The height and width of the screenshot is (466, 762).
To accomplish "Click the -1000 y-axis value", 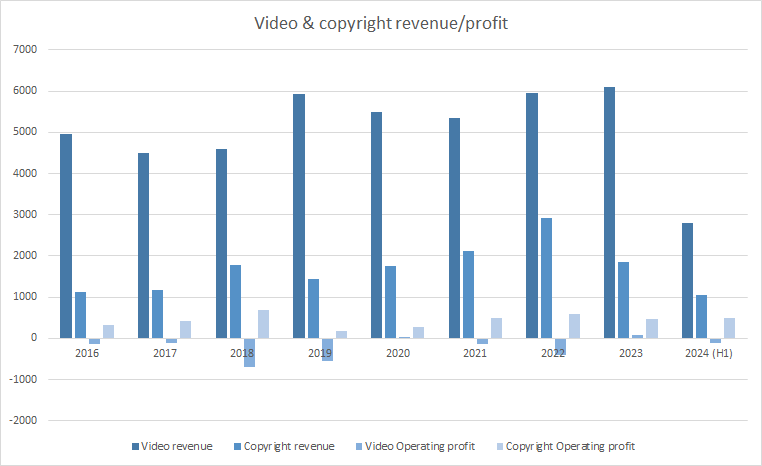I will tap(23, 379).
